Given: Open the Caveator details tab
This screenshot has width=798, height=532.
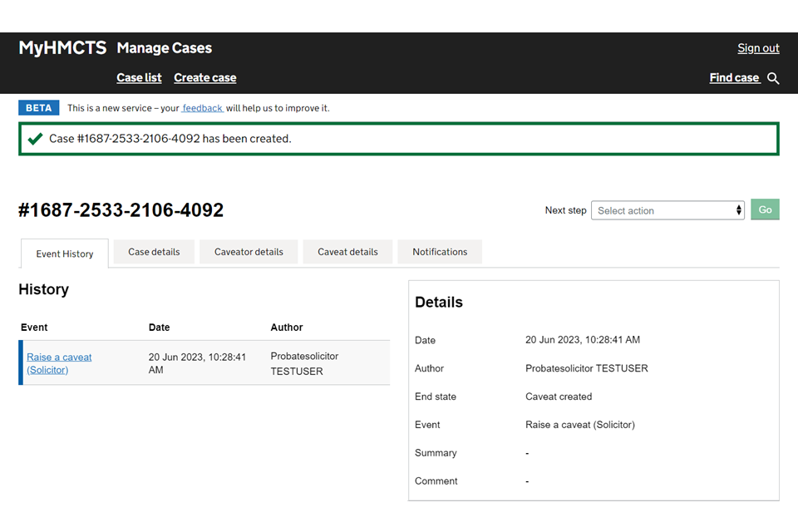Looking at the screenshot, I should pyautogui.click(x=249, y=252).
